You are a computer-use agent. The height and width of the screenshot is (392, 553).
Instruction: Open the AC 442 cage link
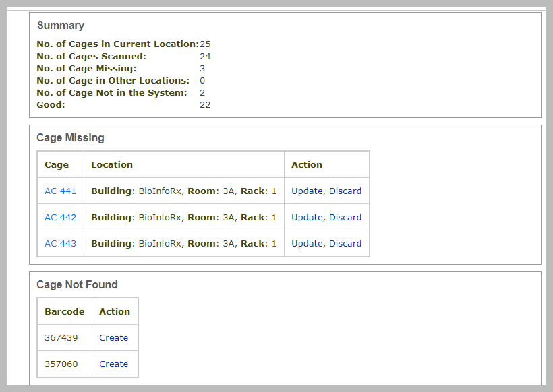point(60,217)
